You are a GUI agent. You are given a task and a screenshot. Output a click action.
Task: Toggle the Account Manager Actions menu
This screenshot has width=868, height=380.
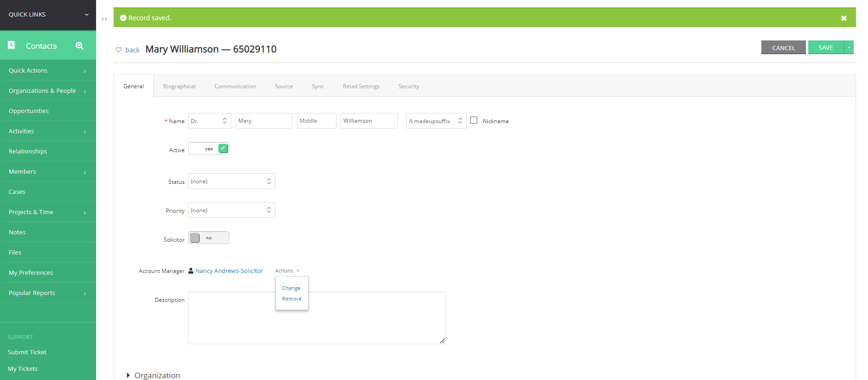pyautogui.click(x=287, y=271)
